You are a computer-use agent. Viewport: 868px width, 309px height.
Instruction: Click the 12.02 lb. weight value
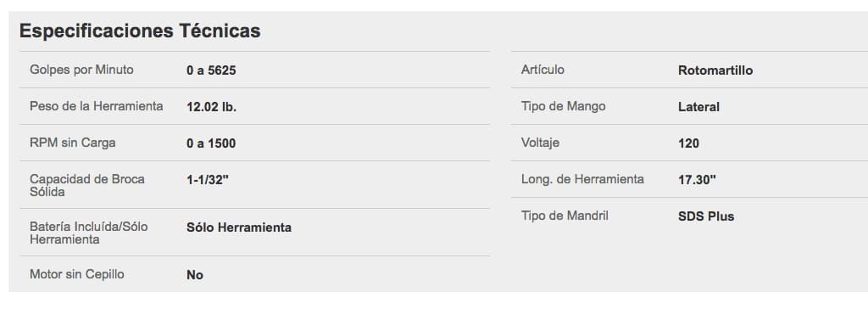(211, 107)
